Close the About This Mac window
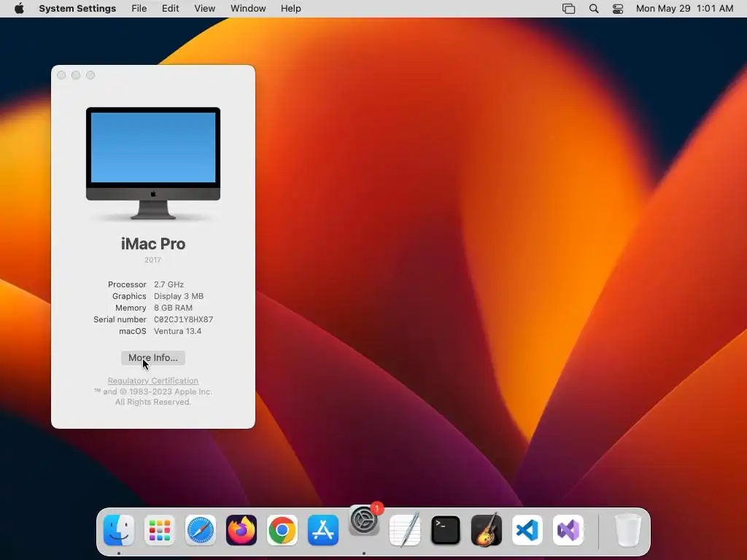This screenshot has width=747, height=560. 61,75
